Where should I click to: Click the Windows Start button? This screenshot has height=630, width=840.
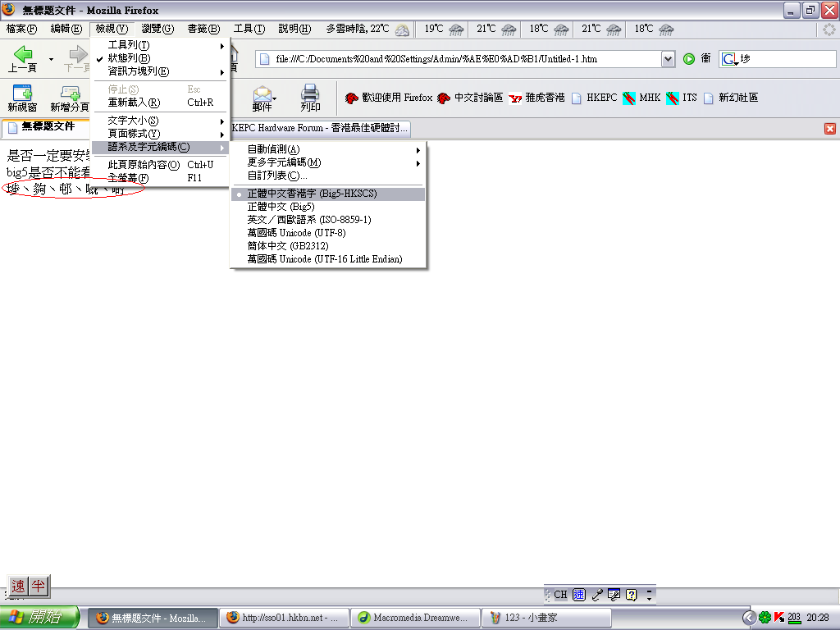point(39,618)
